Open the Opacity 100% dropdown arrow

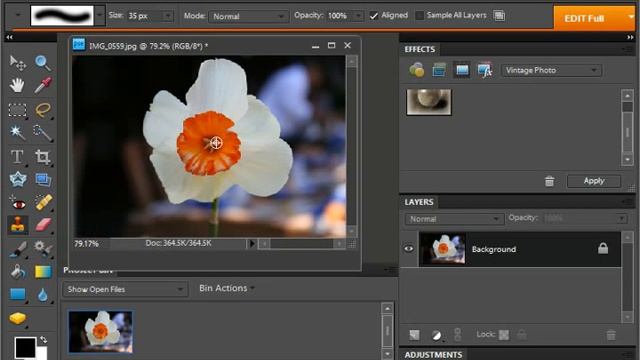click(358, 16)
